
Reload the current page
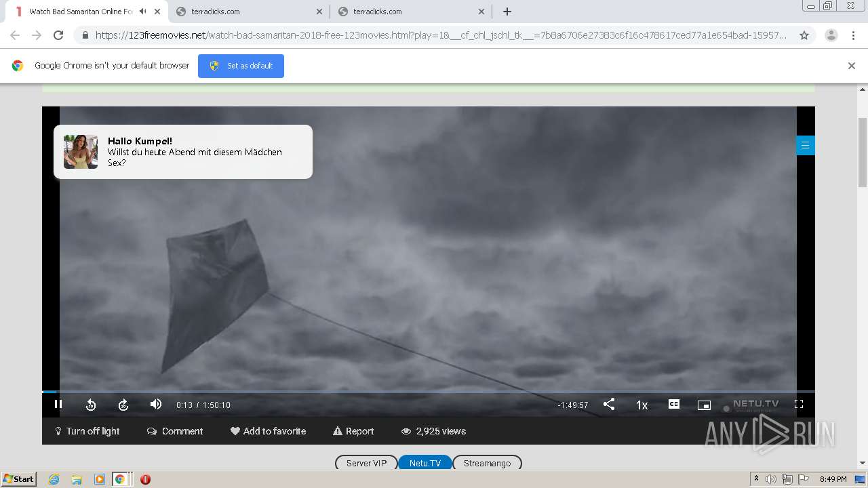(58, 35)
